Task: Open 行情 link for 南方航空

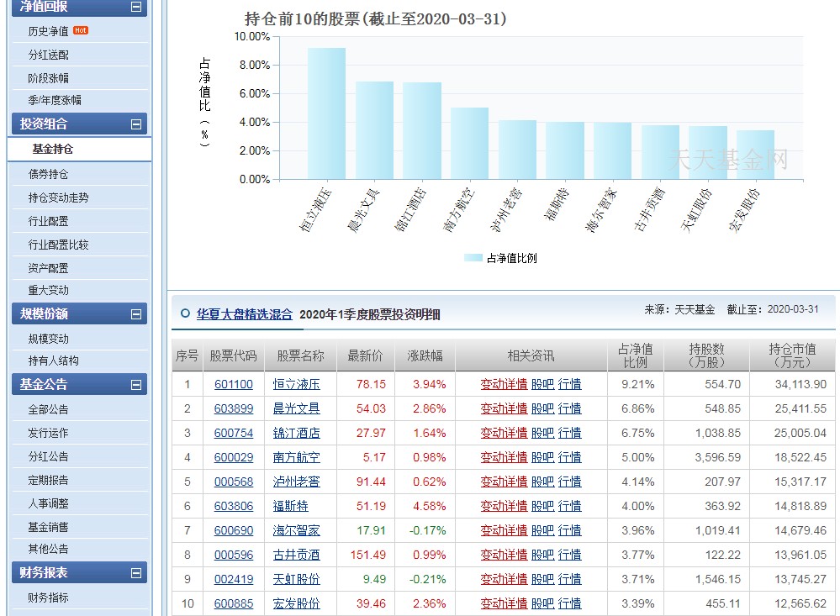Action: 570,458
